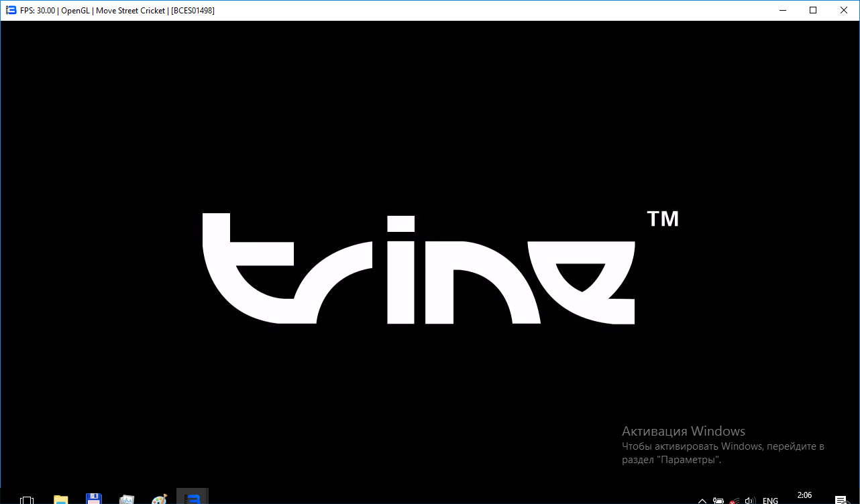The width and height of the screenshot is (860, 504).
Task: Click the battery power icon in the tray
Action: [718, 500]
